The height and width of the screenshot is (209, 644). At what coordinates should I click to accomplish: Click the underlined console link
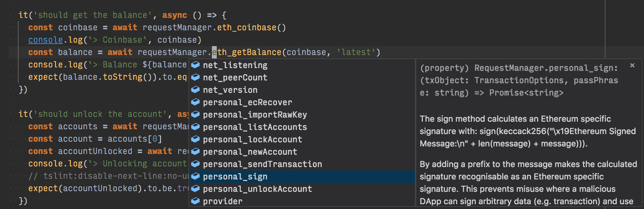click(45, 40)
